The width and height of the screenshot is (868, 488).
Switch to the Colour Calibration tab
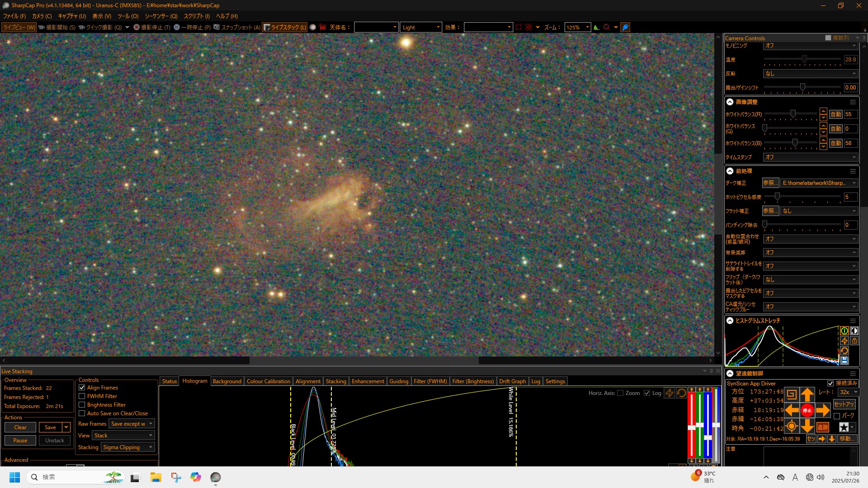pos(268,381)
